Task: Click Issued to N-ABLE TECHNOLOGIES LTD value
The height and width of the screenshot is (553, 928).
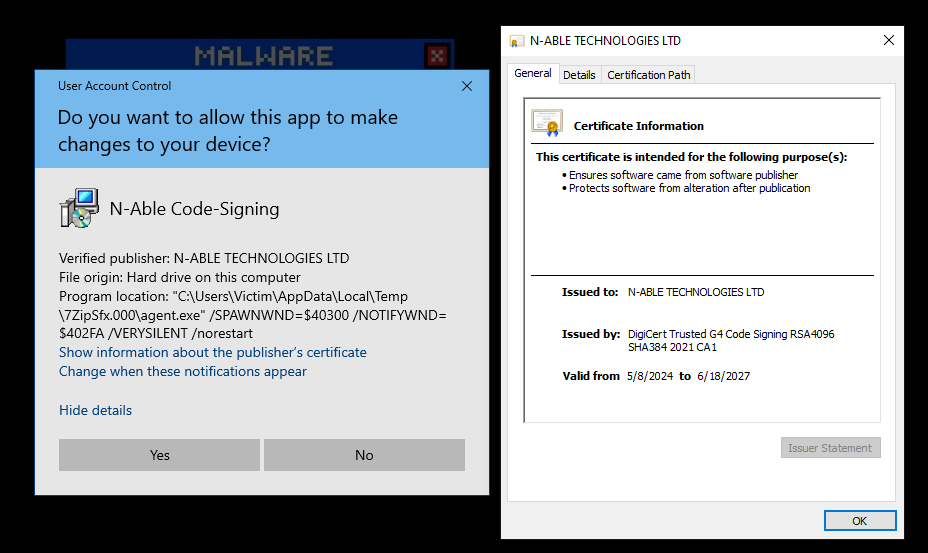Action: [696, 292]
